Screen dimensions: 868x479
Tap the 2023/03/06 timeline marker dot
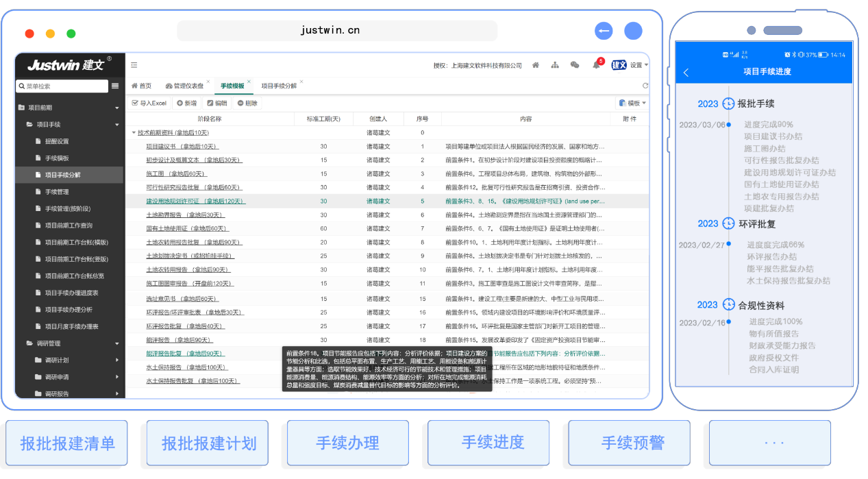click(x=728, y=125)
